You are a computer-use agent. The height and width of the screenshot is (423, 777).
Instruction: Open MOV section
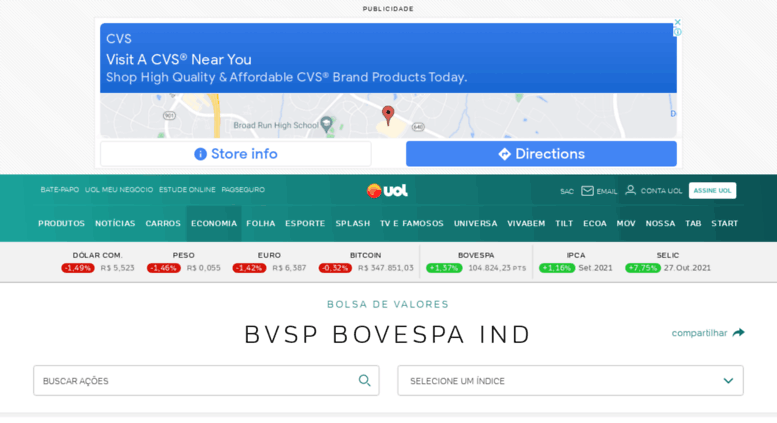[x=626, y=223]
